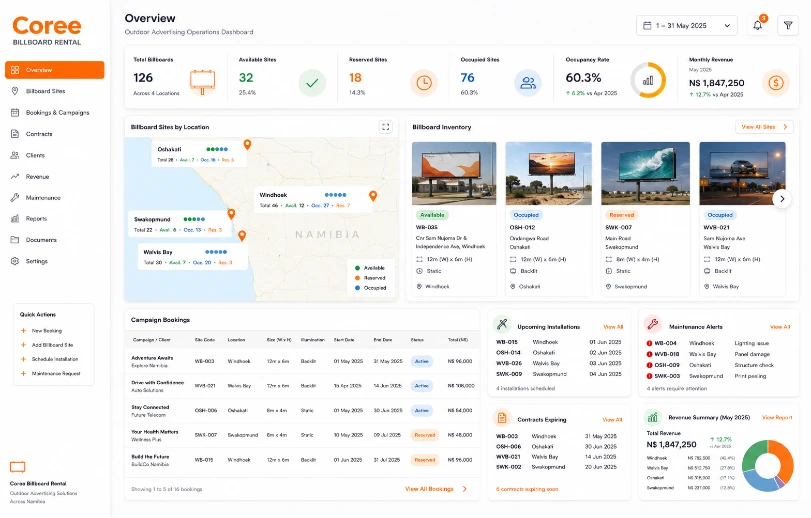Click the Available legend entry on map
This screenshot has width=811, height=518.
pyautogui.click(x=370, y=268)
